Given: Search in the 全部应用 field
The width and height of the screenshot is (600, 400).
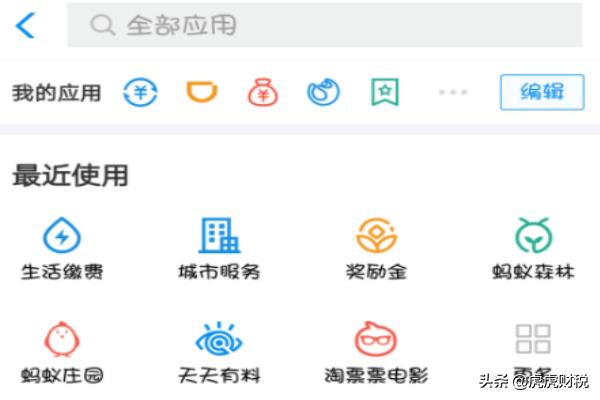Looking at the screenshot, I should (x=325, y=25).
